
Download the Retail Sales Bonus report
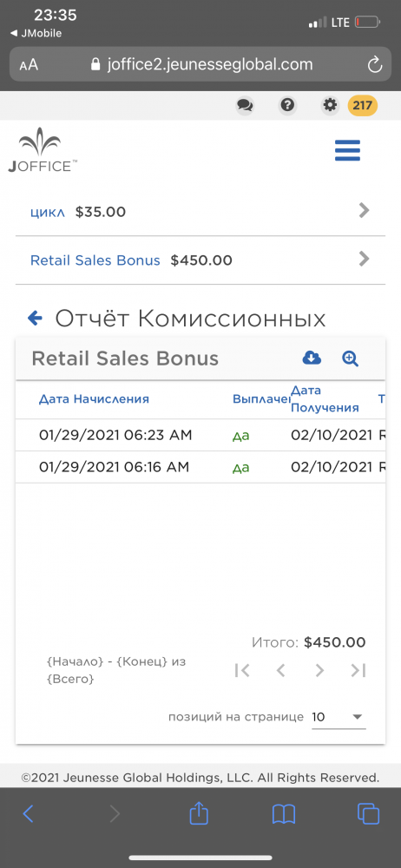point(312,358)
